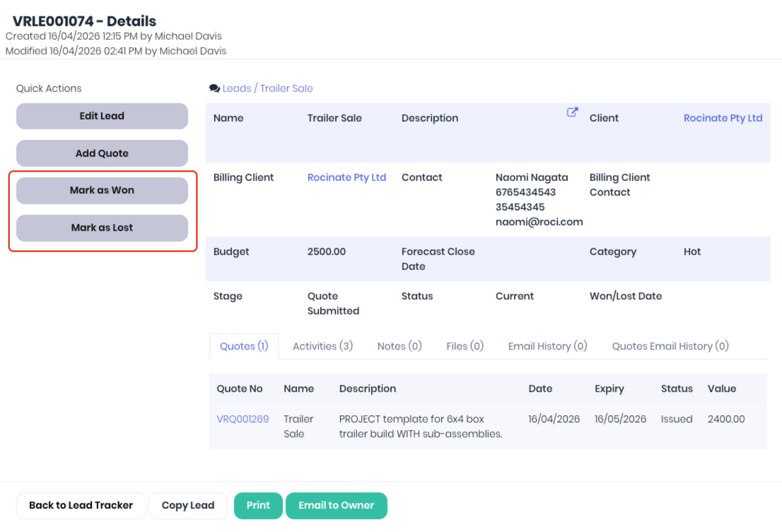Click the Copy Lead button
Viewport: 782px width, 532px height.
click(x=188, y=505)
